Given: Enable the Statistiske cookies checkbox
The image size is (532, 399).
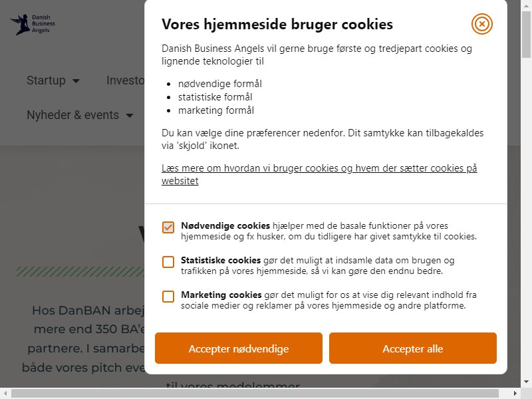Looking at the screenshot, I should pos(168,261).
